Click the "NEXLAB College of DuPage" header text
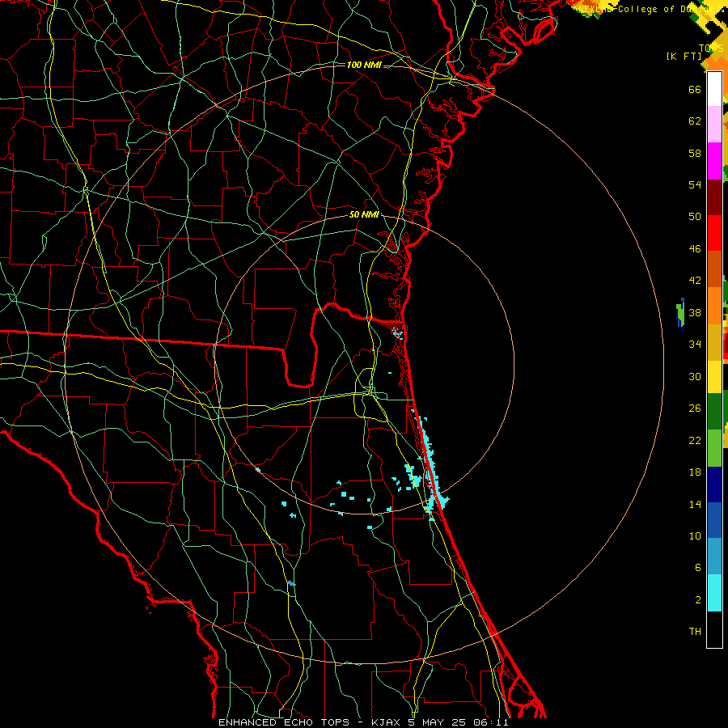 click(650, 9)
